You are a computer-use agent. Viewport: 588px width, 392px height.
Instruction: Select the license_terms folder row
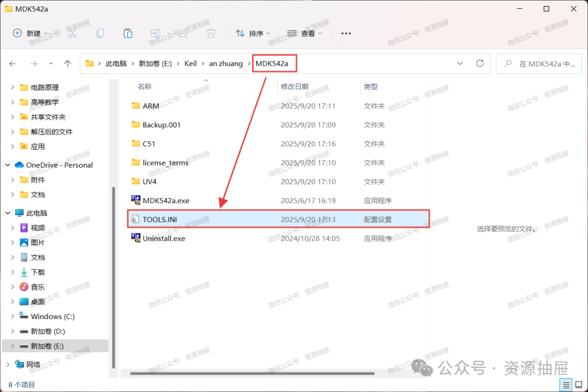[278, 162]
